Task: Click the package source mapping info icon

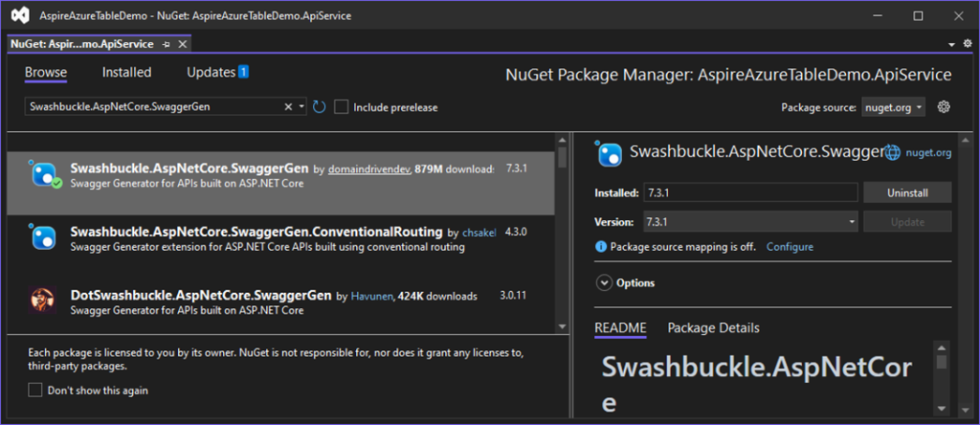Action: click(601, 247)
